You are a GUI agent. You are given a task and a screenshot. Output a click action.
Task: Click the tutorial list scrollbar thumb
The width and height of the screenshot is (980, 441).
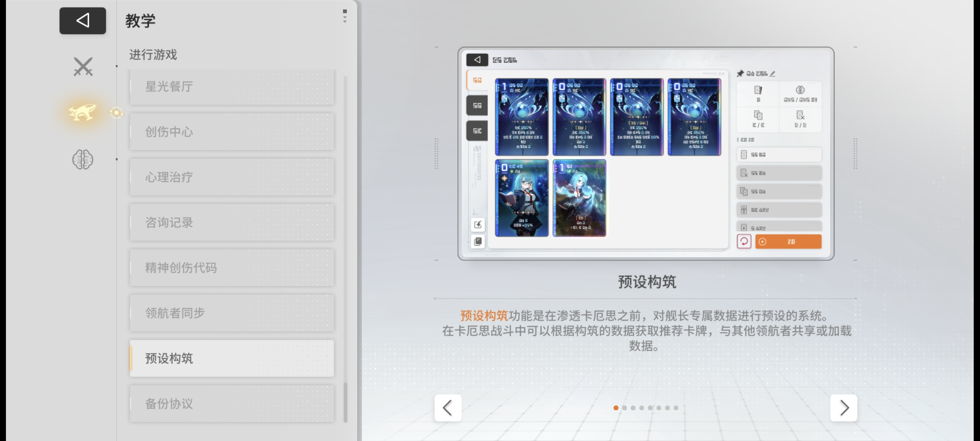point(345,402)
